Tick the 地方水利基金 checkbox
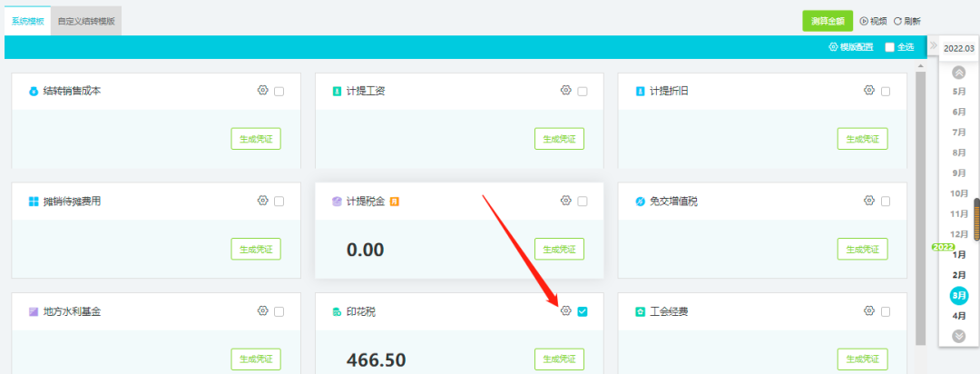The image size is (980, 374). point(279,311)
